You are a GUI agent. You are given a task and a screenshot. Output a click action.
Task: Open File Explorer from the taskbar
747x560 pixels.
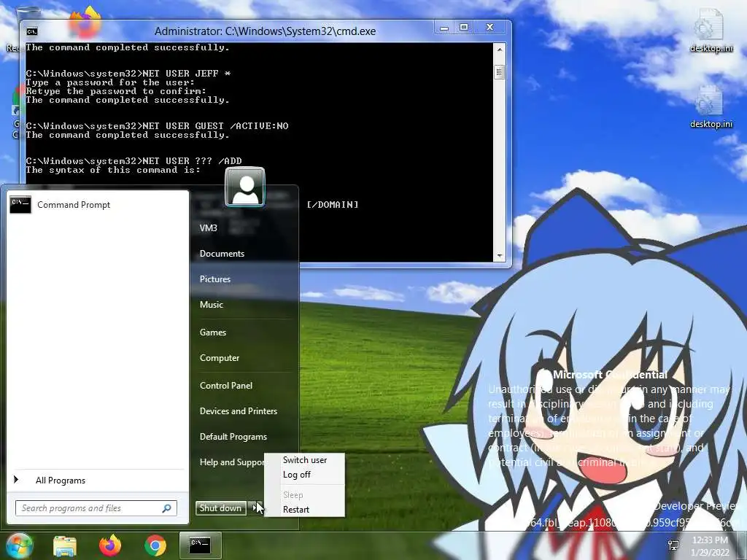(x=65, y=545)
